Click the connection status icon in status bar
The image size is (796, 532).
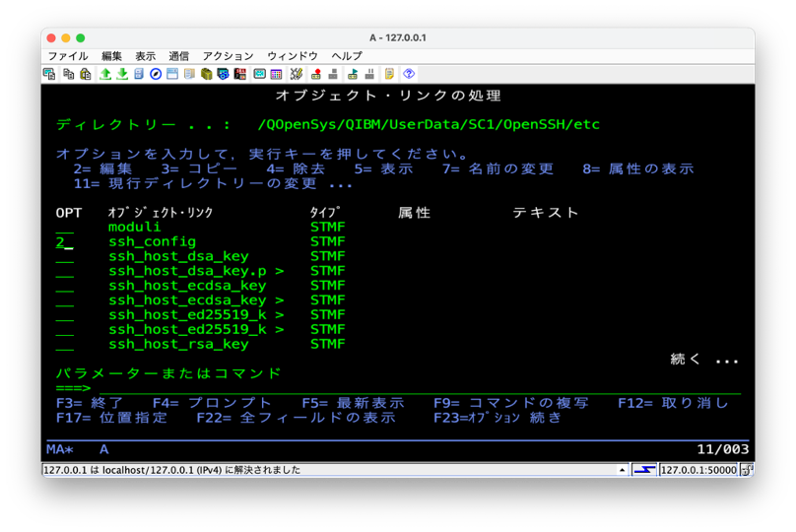point(644,470)
